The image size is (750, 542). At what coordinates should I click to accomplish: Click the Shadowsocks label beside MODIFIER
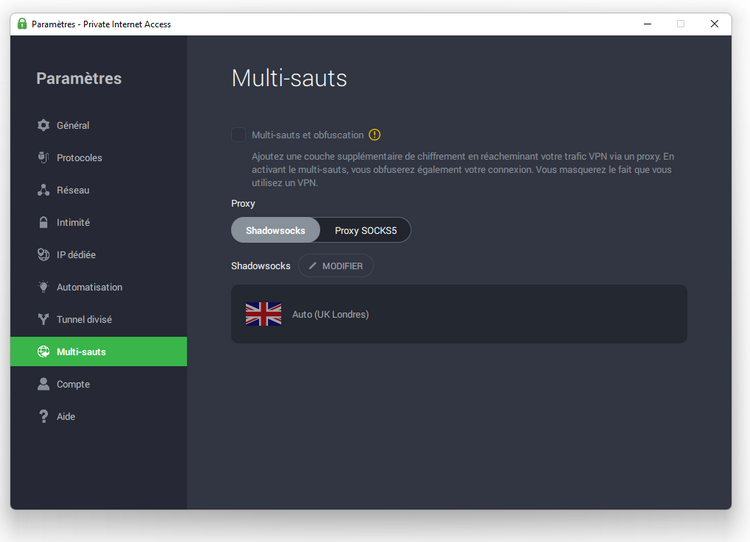pyautogui.click(x=261, y=266)
